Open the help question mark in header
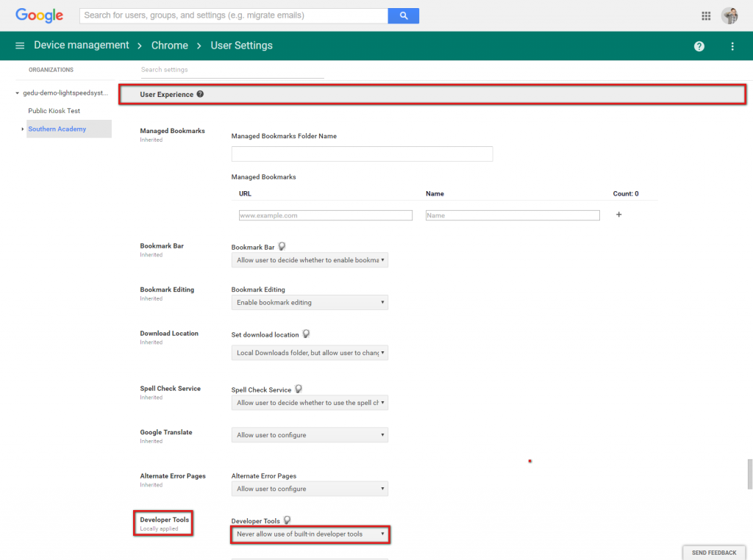Image resolution: width=753 pixels, height=560 pixels. pos(699,46)
